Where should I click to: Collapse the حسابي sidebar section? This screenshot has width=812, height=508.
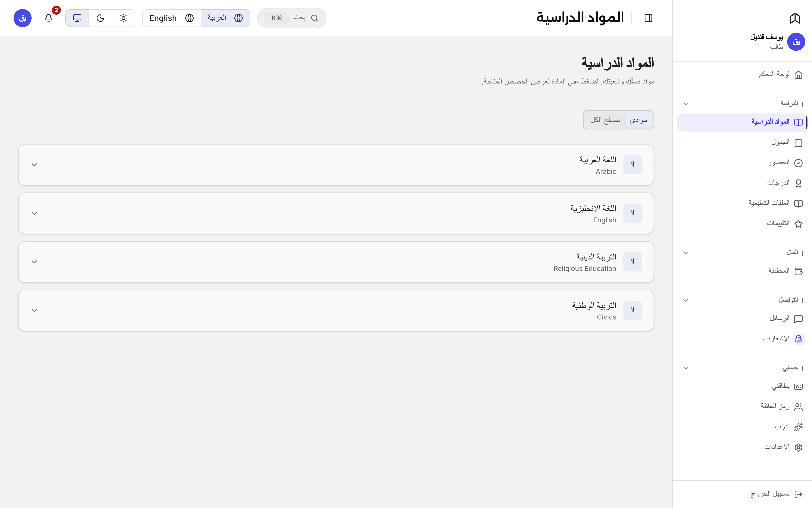pyautogui.click(x=742, y=368)
